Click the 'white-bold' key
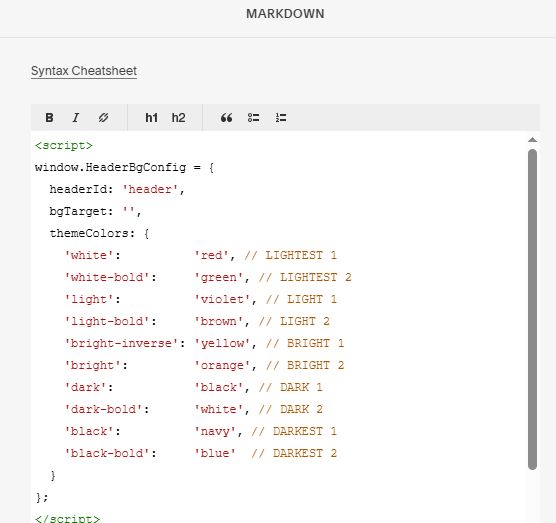Image resolution: width=556 pixels, height=523 pixels. coord(107,277)
